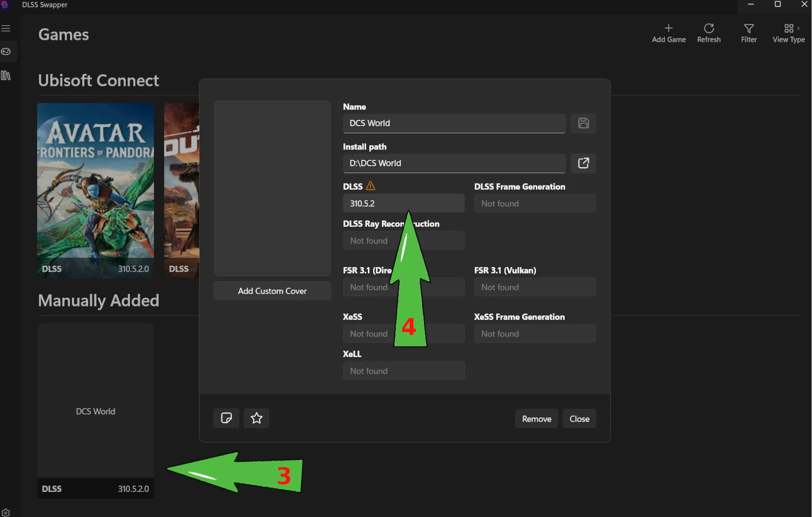812x517 pixels.
Task: Click the notes sticker icon button
Action: coord(226,418)
